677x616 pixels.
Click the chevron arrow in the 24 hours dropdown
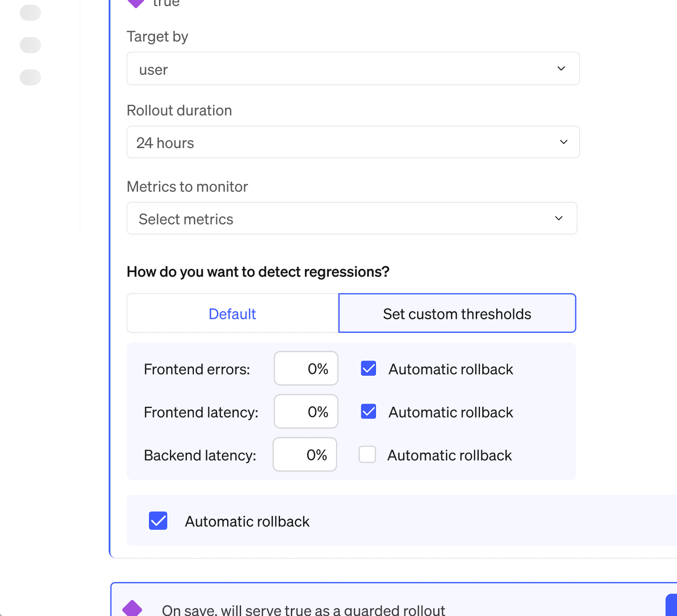[x=563, y=142]
